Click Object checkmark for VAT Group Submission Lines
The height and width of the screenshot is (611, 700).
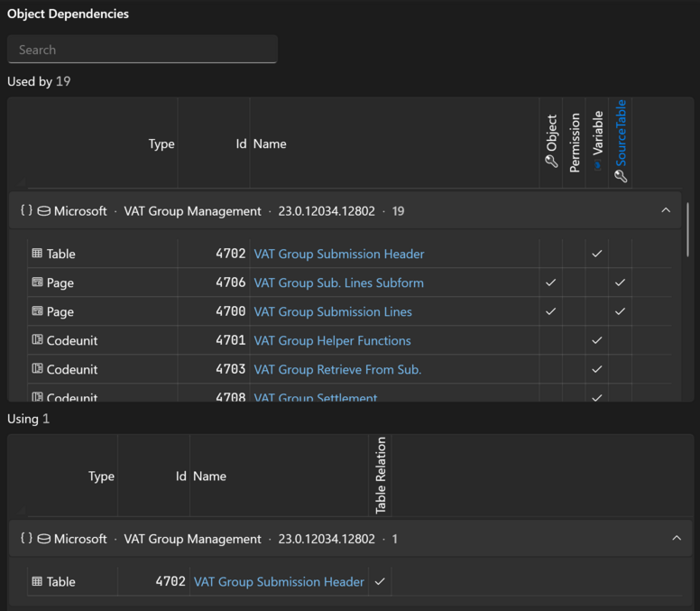551,311
